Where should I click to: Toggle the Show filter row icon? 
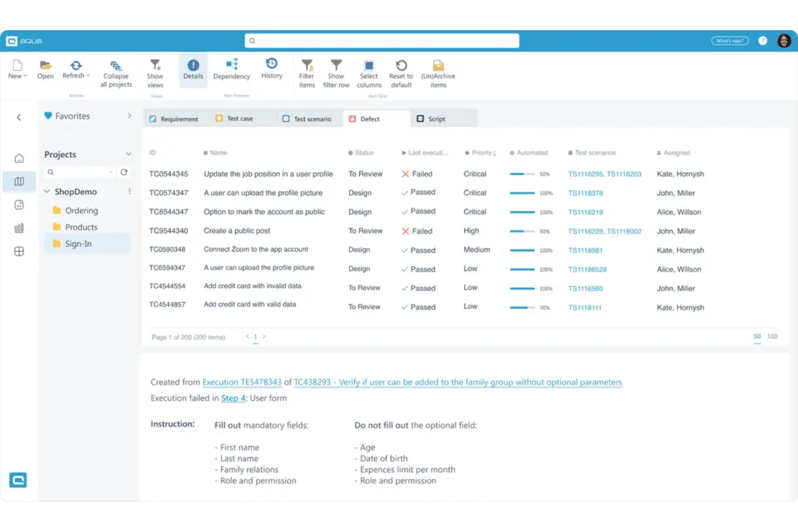336,65
